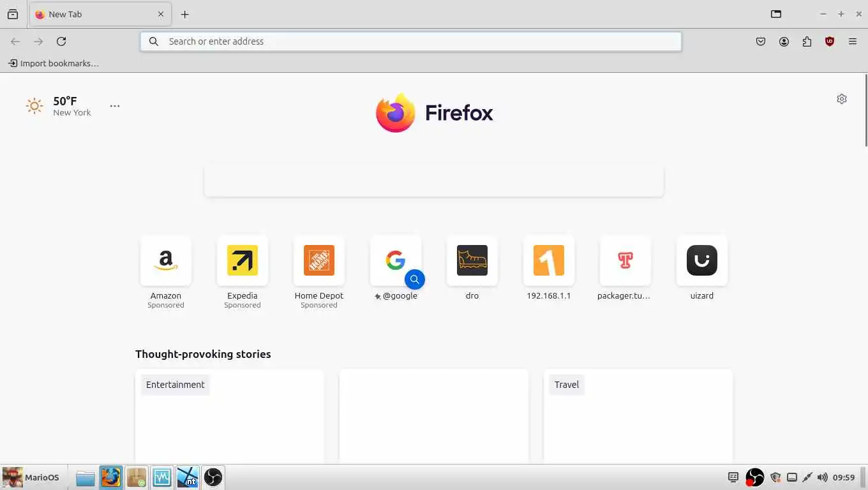Viewport: 868px width, 490px height.
Task: Go forward one page
Action: coord(38,41)
